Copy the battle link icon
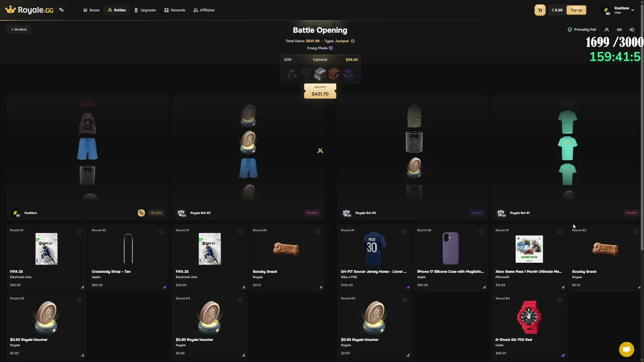Image resolution: width=644 pixels, height=362 pixels. pos(619,30)
